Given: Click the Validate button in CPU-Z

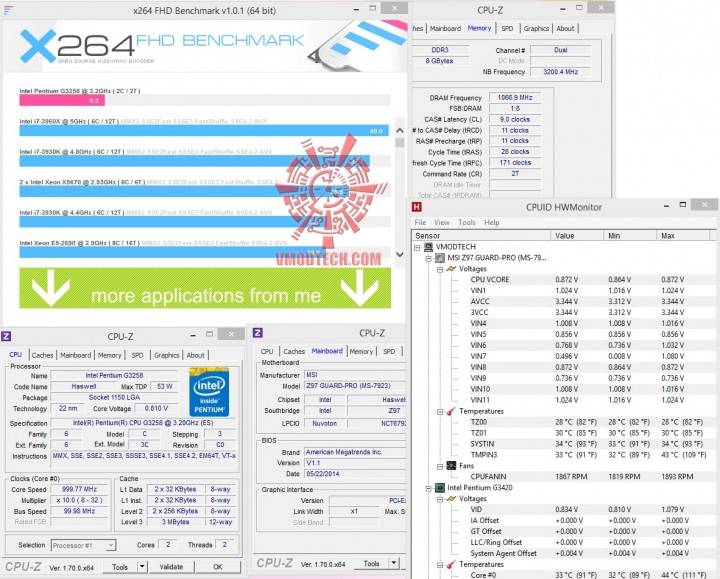Looking at the screenshot, I should 171,567.
